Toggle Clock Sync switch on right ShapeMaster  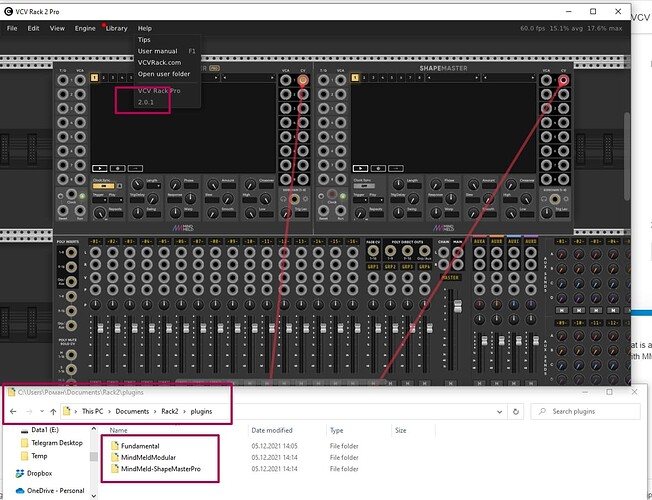364,186
